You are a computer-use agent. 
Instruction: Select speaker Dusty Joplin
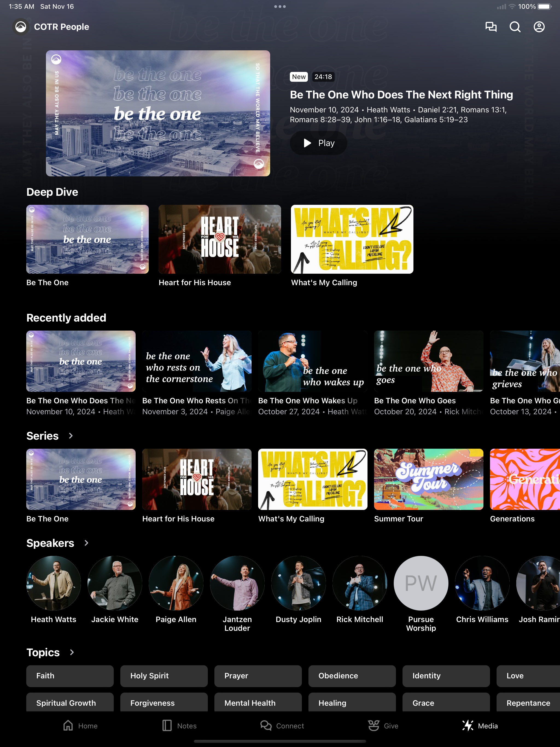(x=299, y=583)
